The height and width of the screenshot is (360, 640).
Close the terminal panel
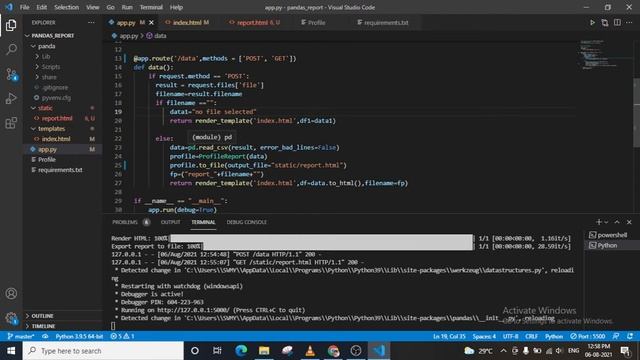click(x=629, y=222)
